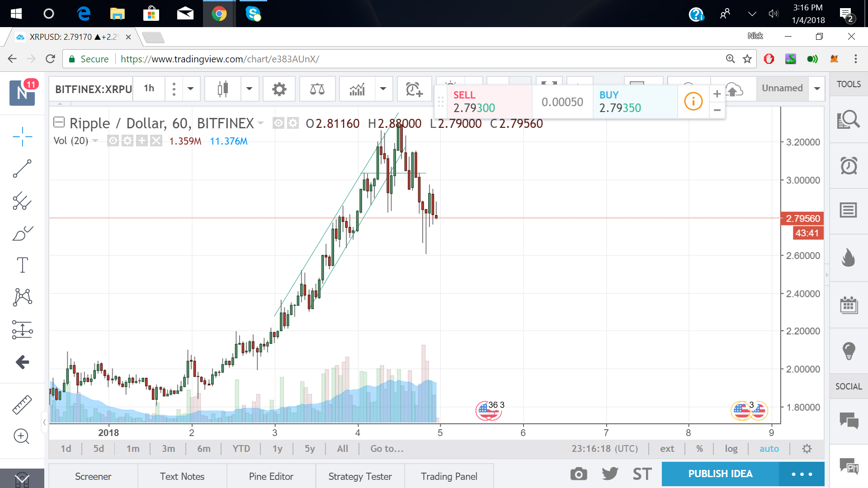Open the economic calendar icon
The height and width of the screenshot is (488, 868).
pyautogui.click(x=849, y=305)
